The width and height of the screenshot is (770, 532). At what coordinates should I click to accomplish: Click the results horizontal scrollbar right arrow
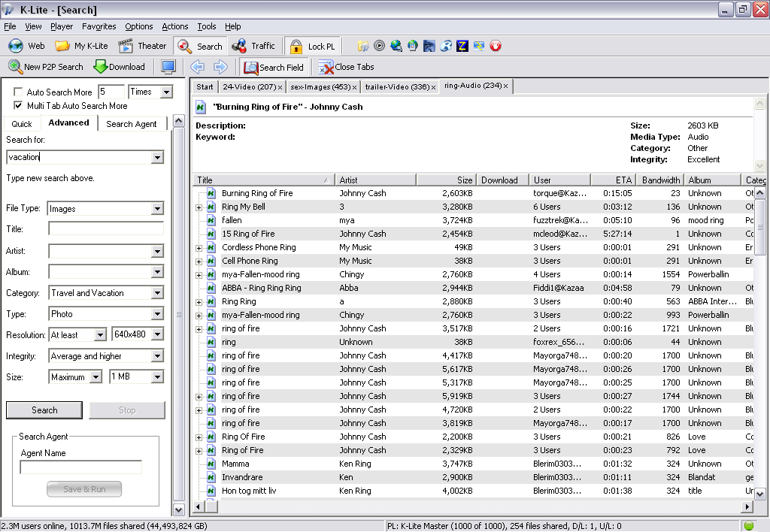(747, 506)
